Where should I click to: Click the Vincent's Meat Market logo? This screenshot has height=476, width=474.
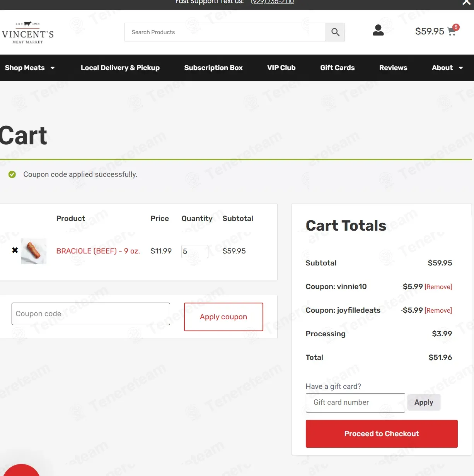[x=28, y=33]
